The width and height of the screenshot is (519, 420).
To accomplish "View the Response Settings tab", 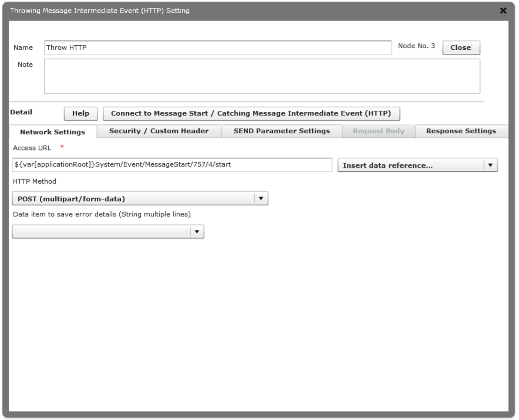I will [461, 131].
